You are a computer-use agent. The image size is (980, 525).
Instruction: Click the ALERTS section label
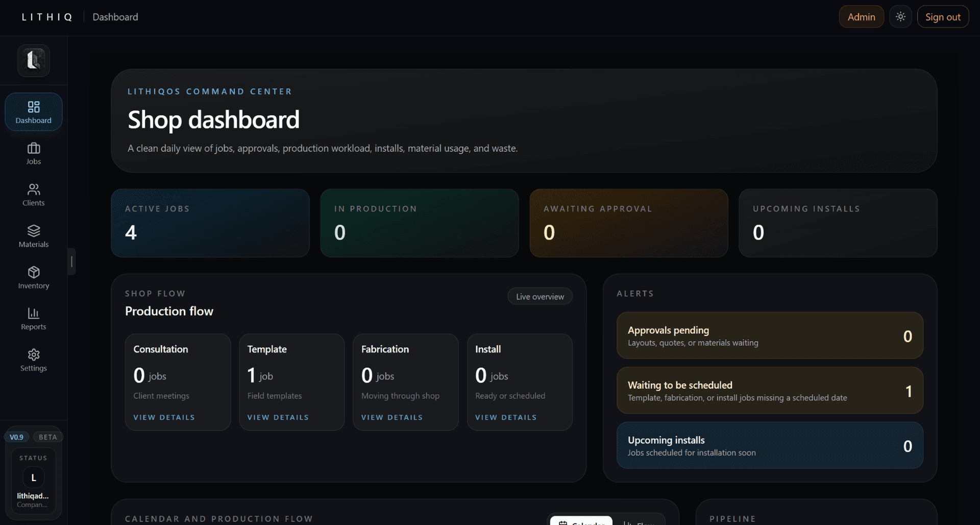[635, 294]
